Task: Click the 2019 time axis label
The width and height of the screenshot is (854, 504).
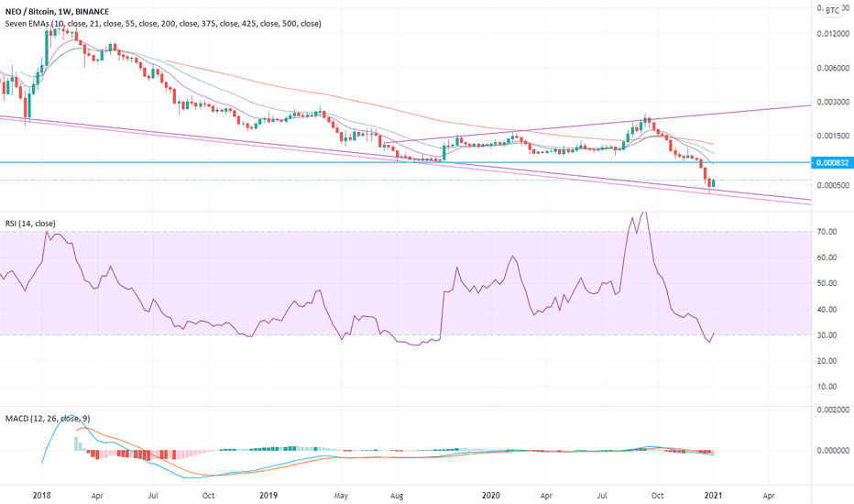Action: pyautogui.click(x=268, y=495)
